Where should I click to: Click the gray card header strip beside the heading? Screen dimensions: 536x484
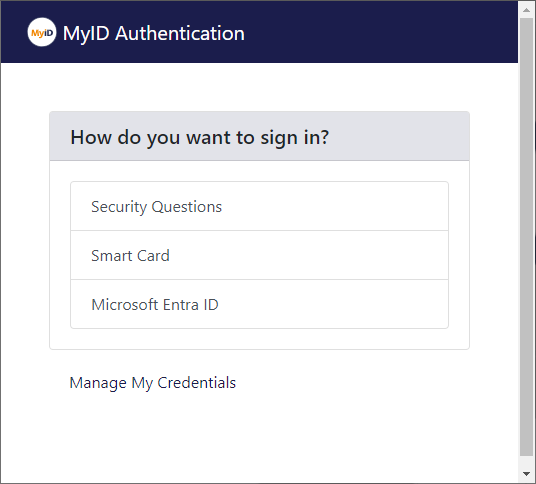tap(398, 136)
